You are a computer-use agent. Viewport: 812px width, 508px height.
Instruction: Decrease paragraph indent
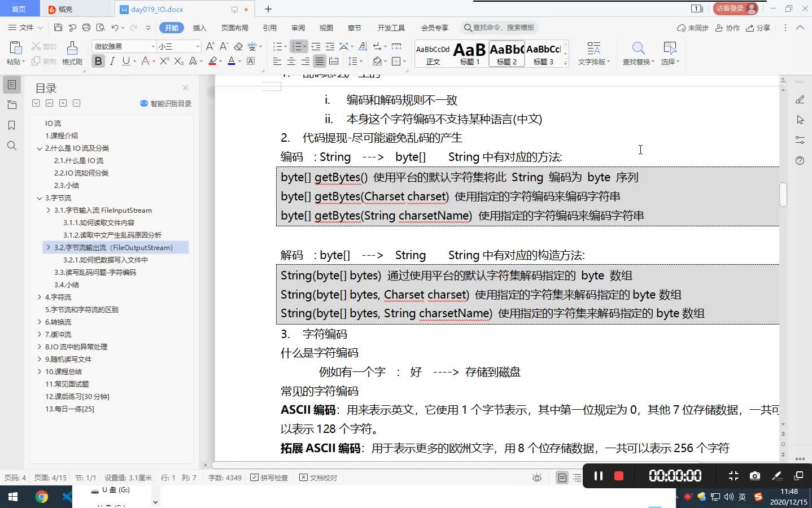click(x=316, y=46)
